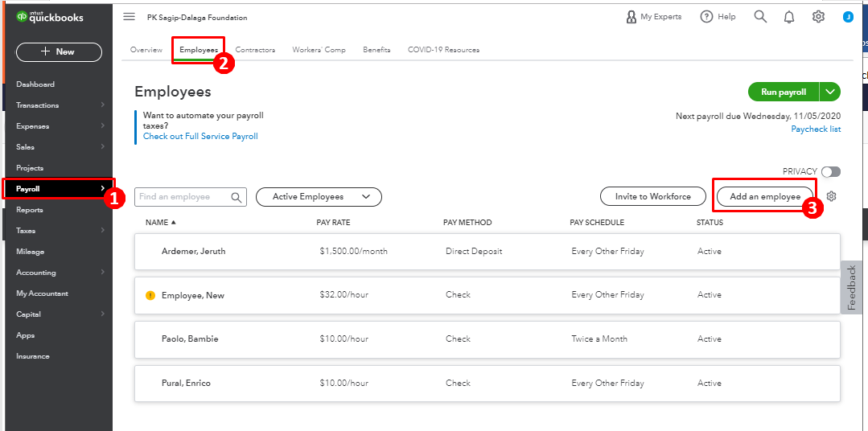This screenshot has height=431, width=868.
Task: Open the Active Employees filter dropdown
Action: click(319, 197)
